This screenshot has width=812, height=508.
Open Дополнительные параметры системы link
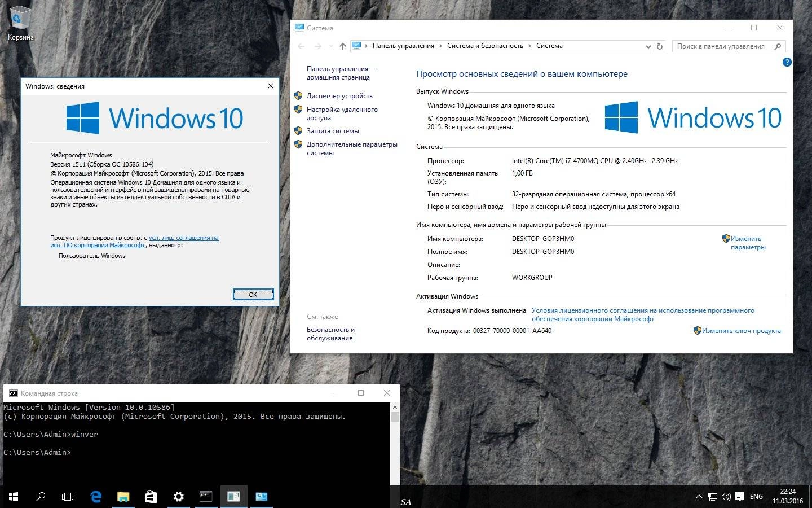click(x=352, y=148)
